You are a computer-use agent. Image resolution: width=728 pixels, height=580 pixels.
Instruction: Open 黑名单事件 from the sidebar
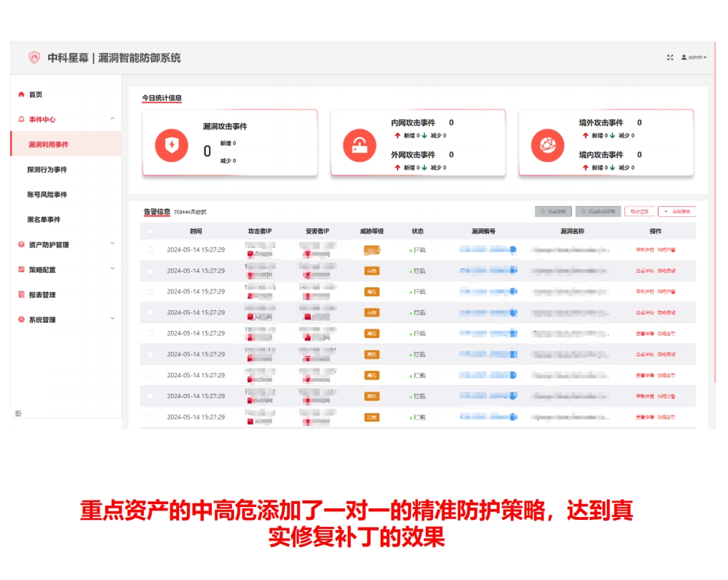[45, 219]
